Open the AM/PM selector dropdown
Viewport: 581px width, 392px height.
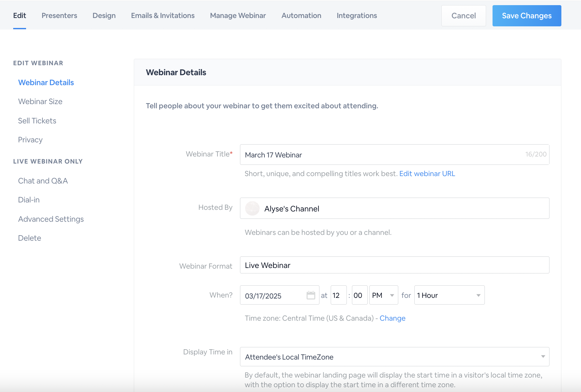[x=383, y=295]
